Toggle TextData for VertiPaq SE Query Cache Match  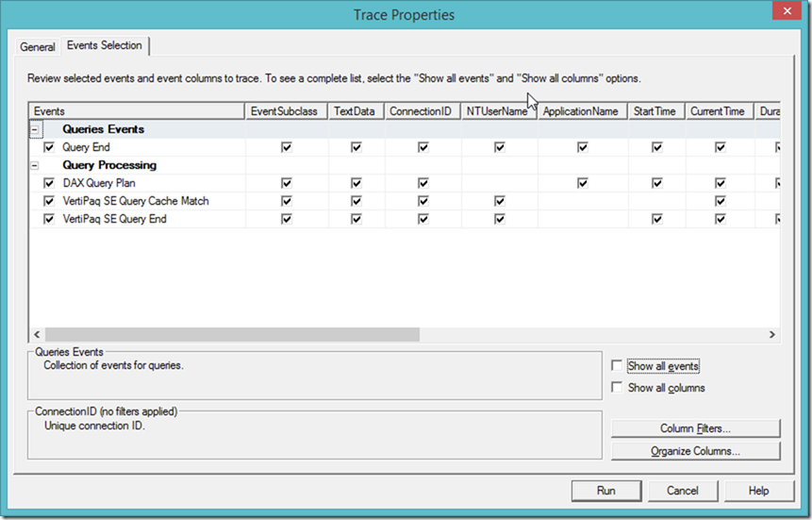tap(356, 201)
